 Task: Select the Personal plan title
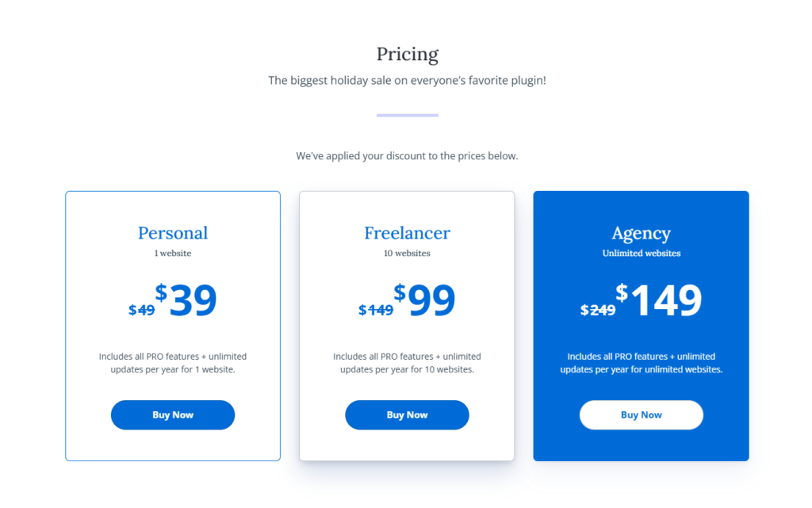tap(173, 233)
